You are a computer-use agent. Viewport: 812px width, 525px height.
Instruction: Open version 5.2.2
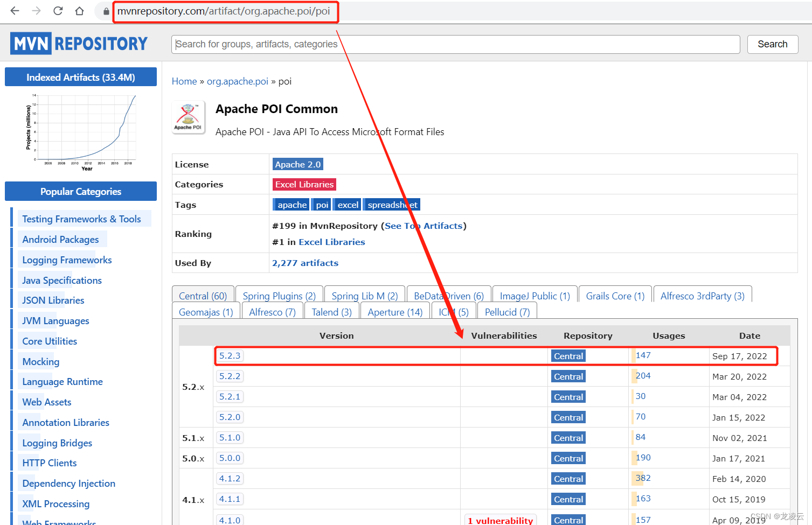click(x=230, y=376)
